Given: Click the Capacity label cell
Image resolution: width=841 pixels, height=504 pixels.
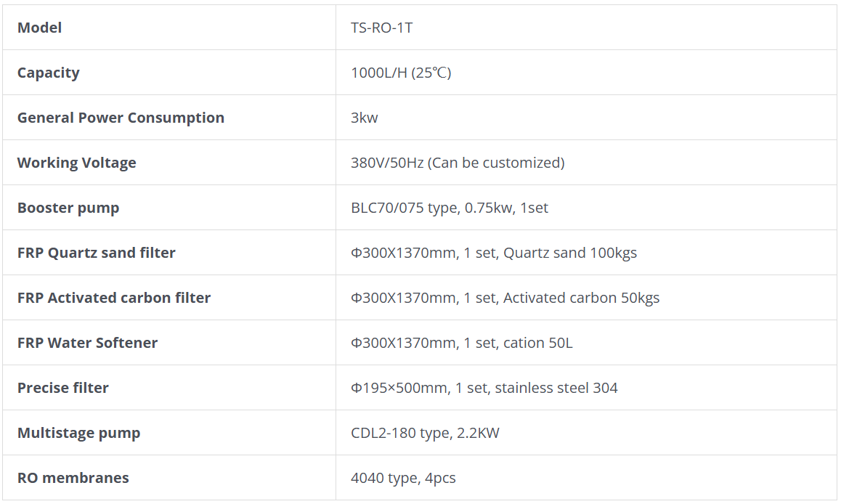Looking at the screenshot, I should 49,73.
